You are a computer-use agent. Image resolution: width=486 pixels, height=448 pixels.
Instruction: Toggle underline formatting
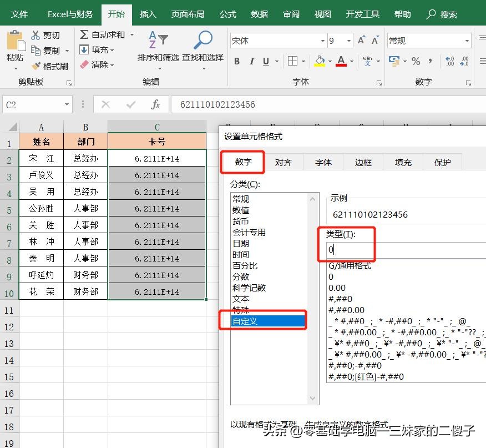(265, 62)
